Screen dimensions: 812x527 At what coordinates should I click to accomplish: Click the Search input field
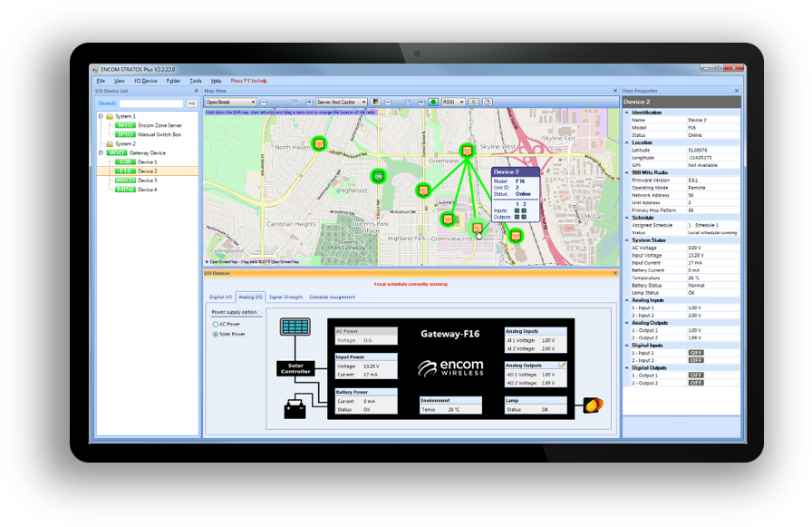tap(151, 103)
